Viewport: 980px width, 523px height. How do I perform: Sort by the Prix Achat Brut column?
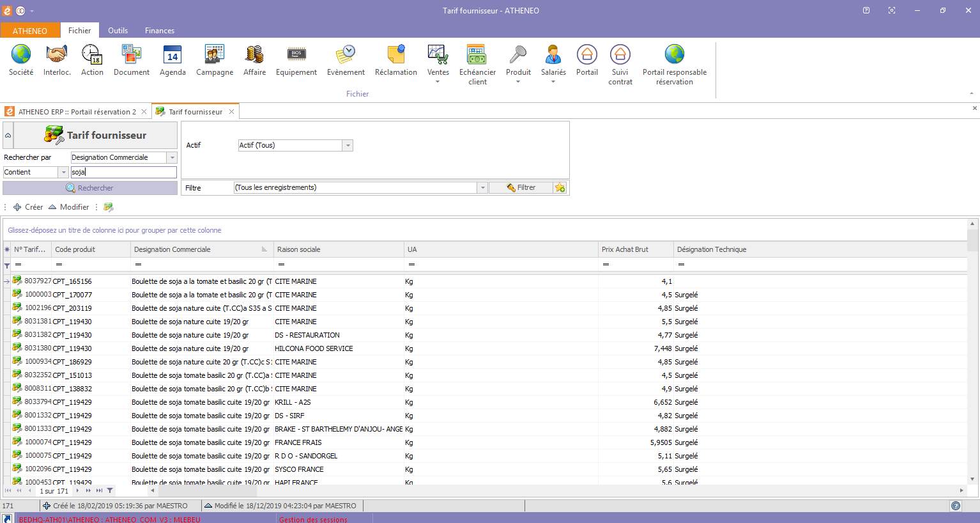point(636,249)
